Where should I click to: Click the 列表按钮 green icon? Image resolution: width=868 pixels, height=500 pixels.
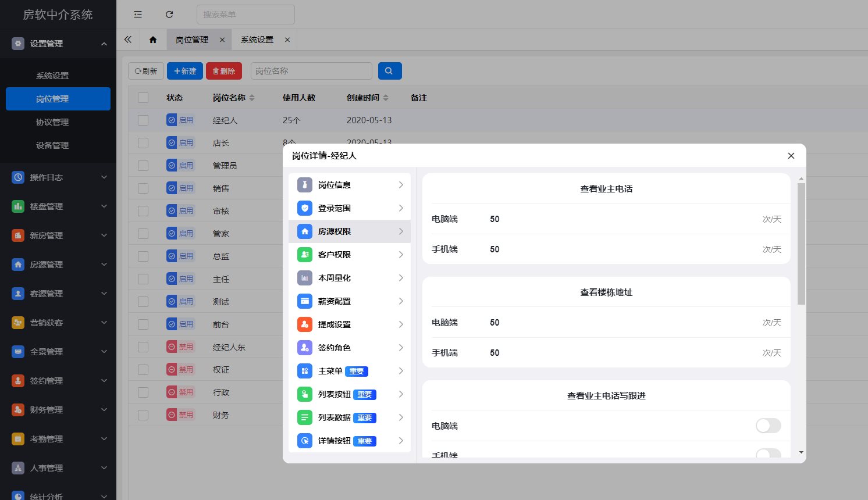point(305,394)
